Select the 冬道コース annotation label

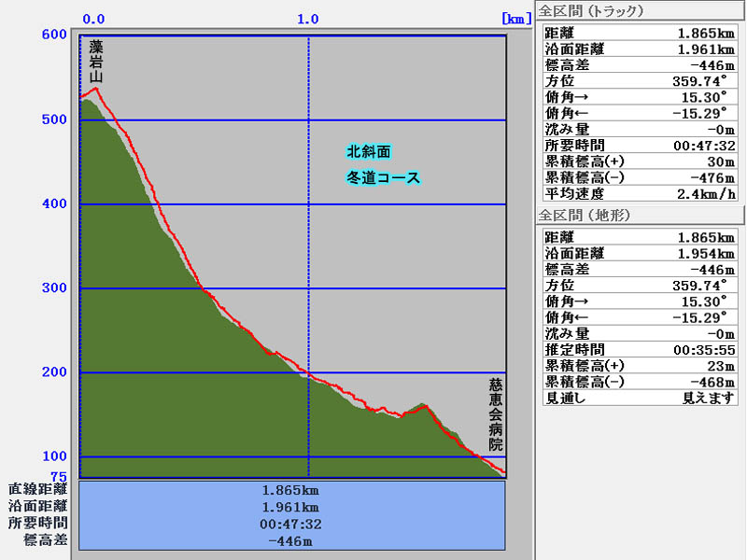[383, 177]
